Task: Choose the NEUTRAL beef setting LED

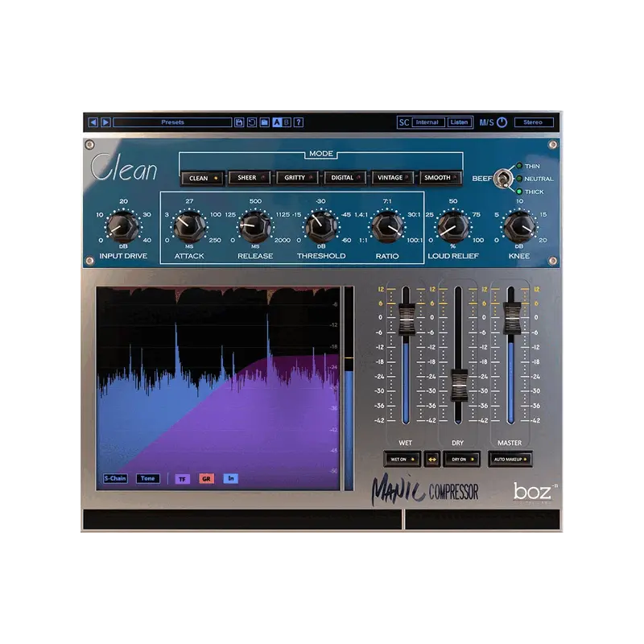Action: pos(519,179)
